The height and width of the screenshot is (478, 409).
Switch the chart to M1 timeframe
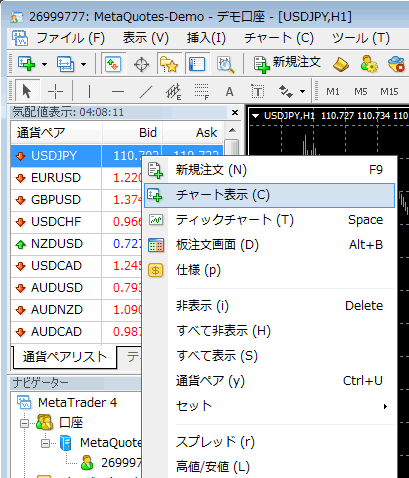click(x=333, y=92)
